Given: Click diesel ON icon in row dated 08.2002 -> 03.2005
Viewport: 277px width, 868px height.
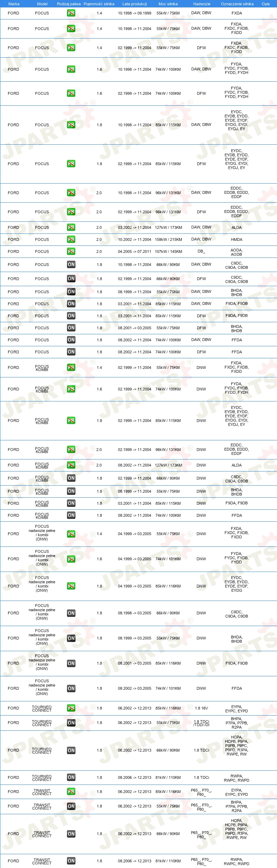Looking at the screenshot, I should click(x=71, y=689).
